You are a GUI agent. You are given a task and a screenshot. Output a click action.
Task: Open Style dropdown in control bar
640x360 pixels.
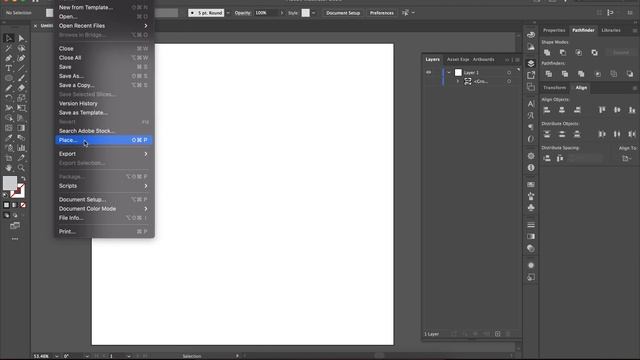pos(313,13)
